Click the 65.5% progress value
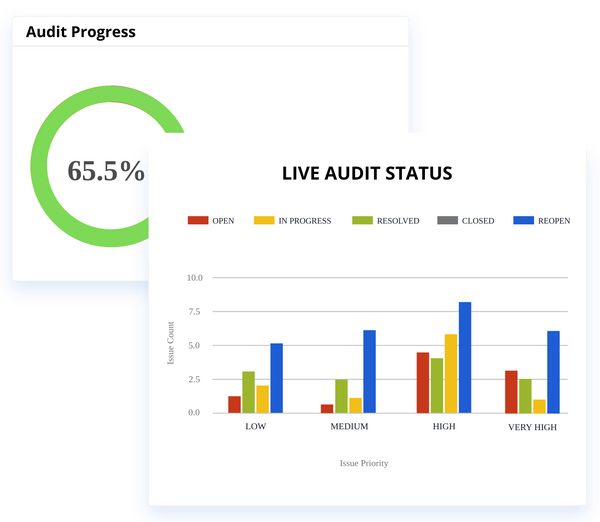600x522 pixels. point(106,171)
